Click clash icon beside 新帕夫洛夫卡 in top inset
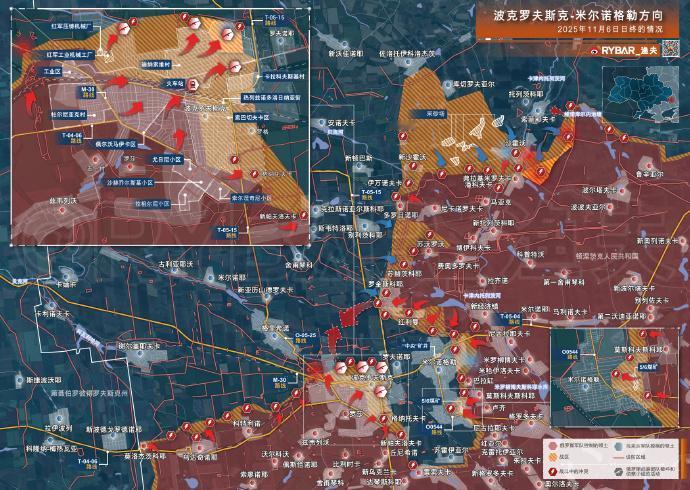 (x=304, y=215)
